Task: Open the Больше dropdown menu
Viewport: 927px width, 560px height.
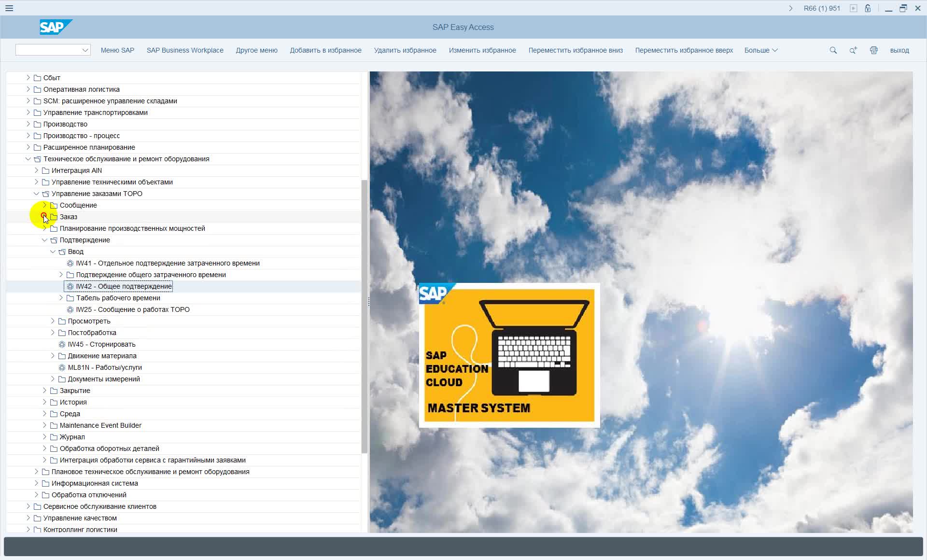Action: click(x=761, y=50)
